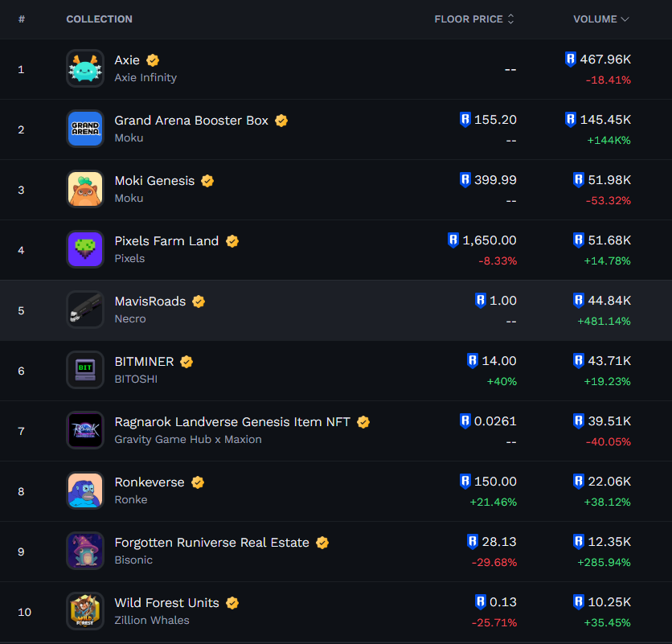Click verified badge beside Pixels Farm Land
The image size is (672, 644).
tap(232, 241)
